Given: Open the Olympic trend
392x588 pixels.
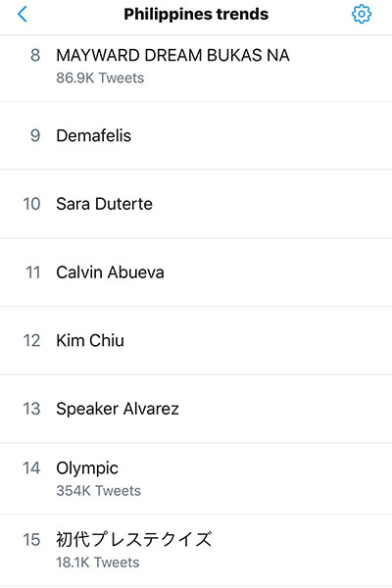Looking at the screenshot, I should tap(196, 478).
